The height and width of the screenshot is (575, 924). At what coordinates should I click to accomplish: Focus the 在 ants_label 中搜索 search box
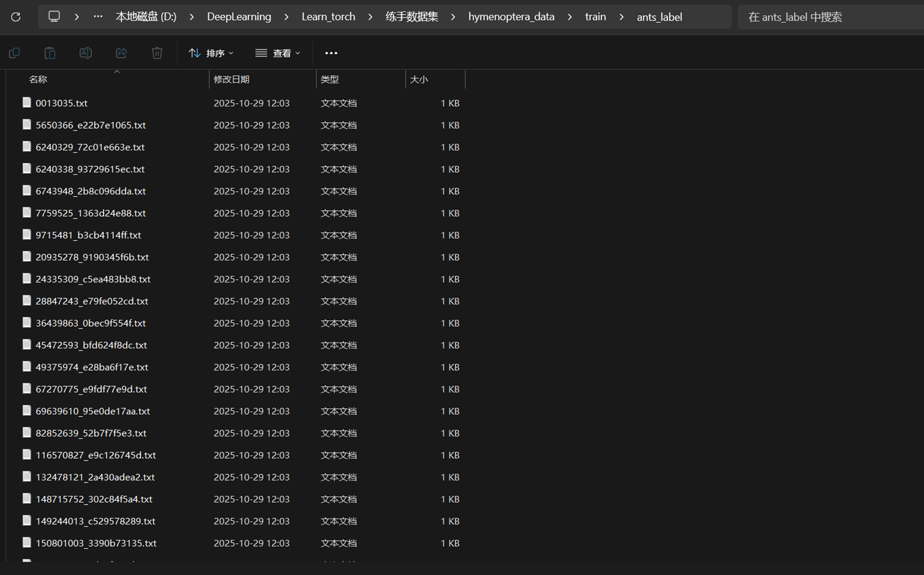831,17
